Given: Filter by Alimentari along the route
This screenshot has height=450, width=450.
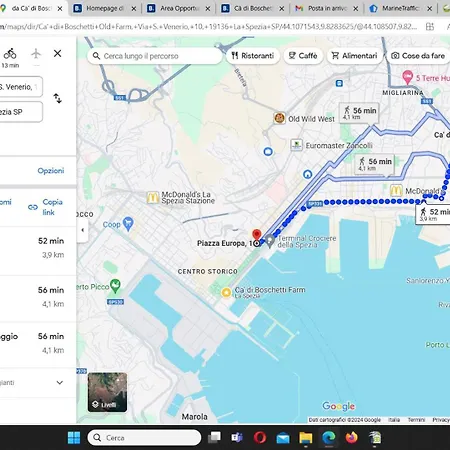Looking at the screenshot, I should (x=355, y=56).
